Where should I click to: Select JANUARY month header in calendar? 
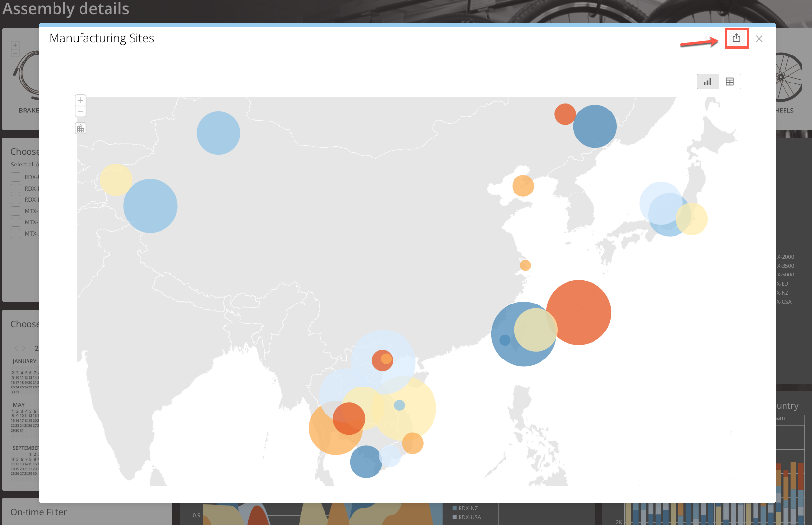(25, 361)
